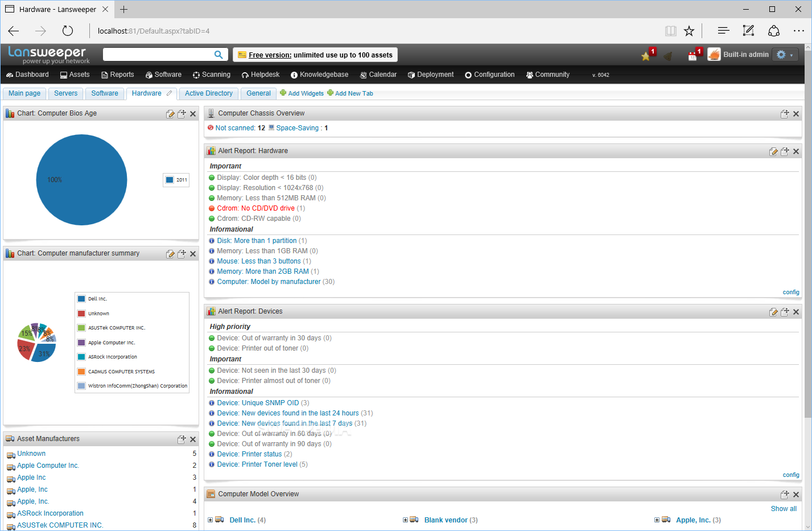The image size is (812, 531).
Task: Move the Computer Model Overview widget icon
Action: tap(785, 495)
